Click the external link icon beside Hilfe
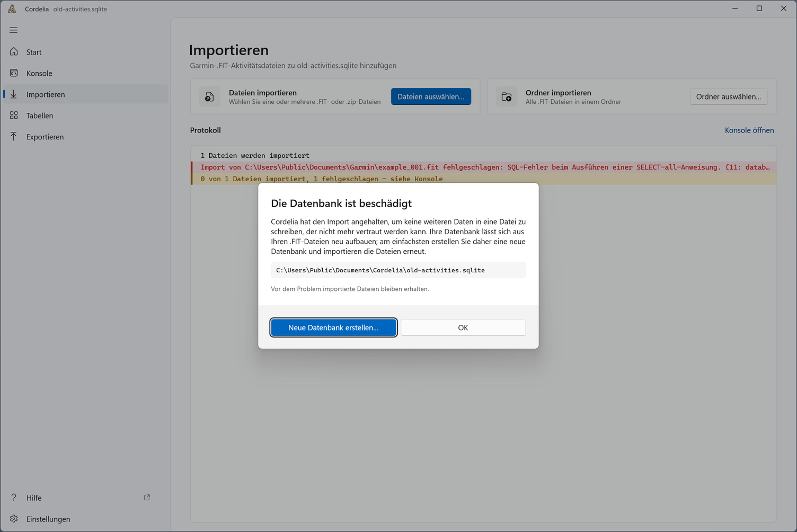 147,498
